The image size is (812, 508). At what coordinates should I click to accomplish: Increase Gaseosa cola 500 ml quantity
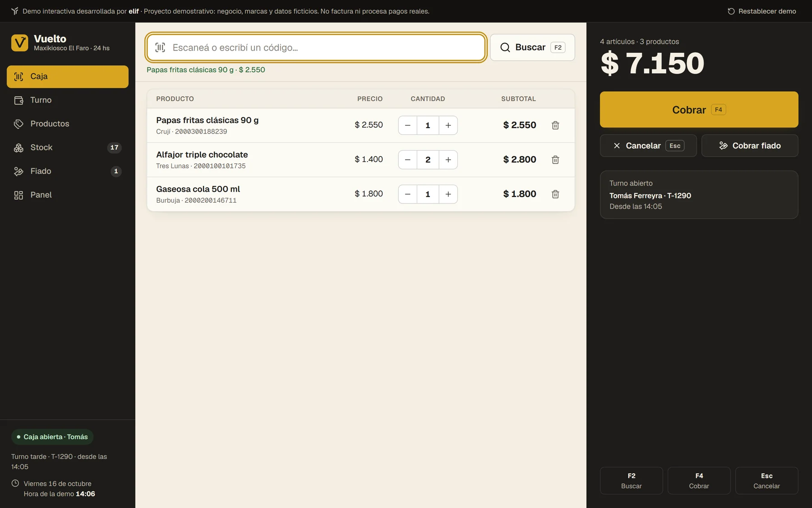pyautogui.click(x=448, y=194)
